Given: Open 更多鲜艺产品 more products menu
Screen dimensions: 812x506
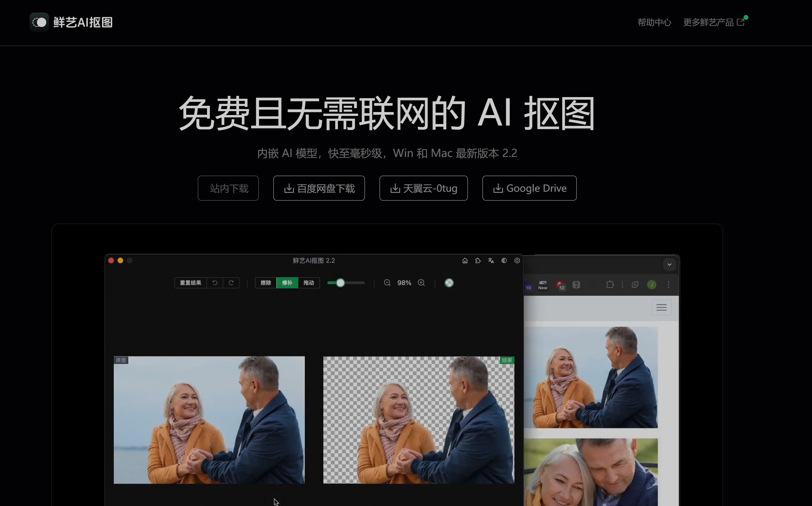Looking at the screenshot, I should pos(714,22).
